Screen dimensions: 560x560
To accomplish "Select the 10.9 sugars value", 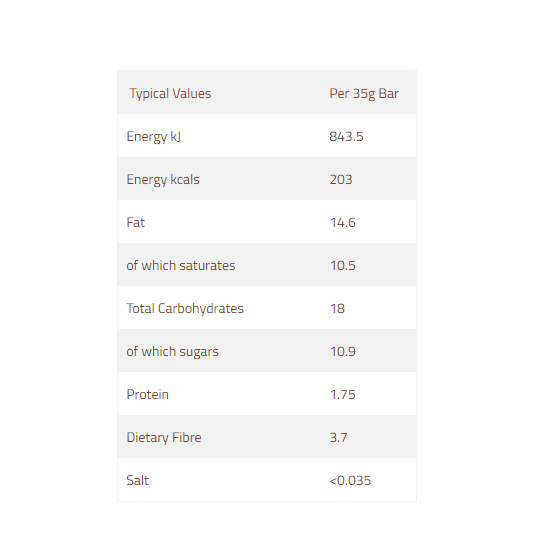I will [x=342, y=351].
